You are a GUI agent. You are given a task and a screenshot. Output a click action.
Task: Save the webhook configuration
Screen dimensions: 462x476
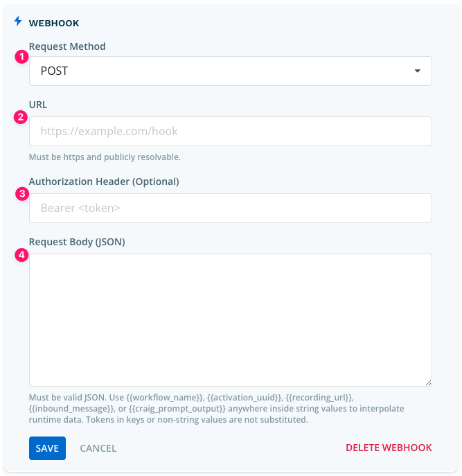coord(47,448)
